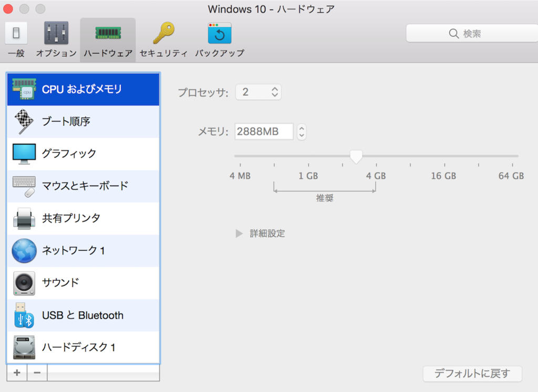Select ハードディスク 1 drive item

pos(84,347)
